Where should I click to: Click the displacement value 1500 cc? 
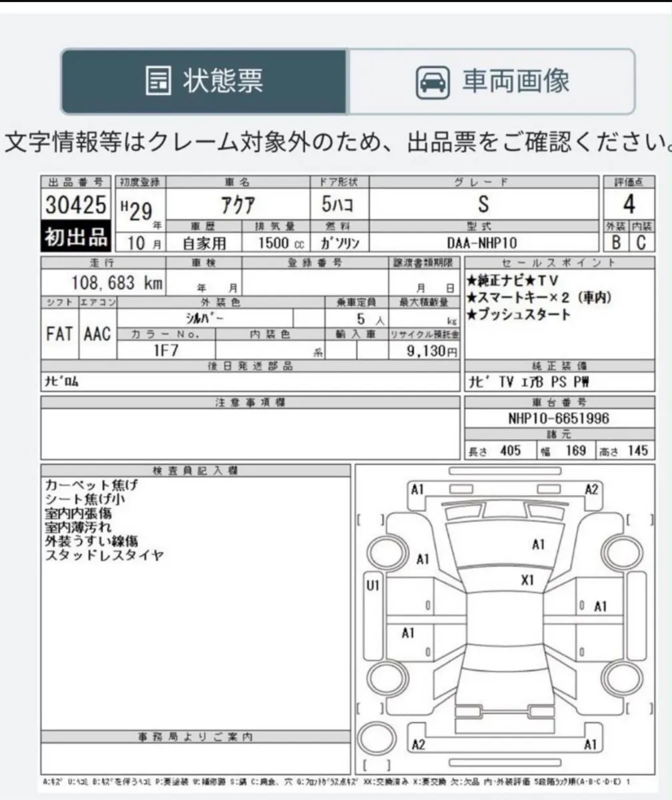pyautogui.click(x=280, y=244)
